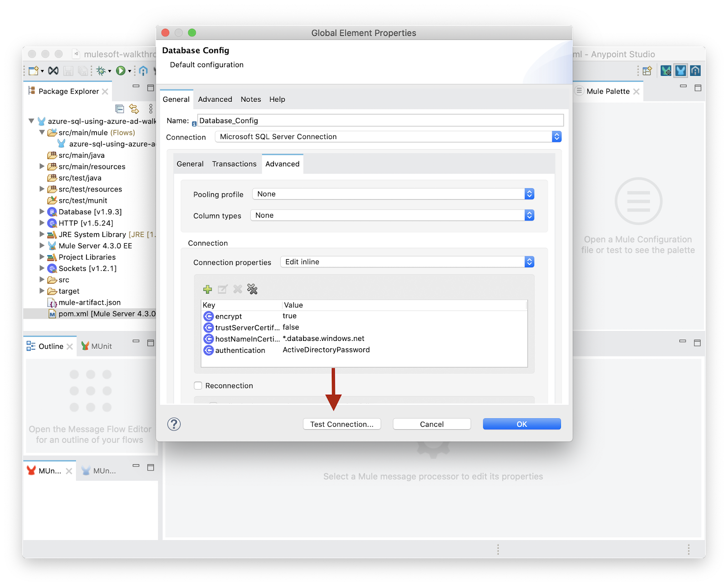Open the Connection properties dropdown

[406, 262]
